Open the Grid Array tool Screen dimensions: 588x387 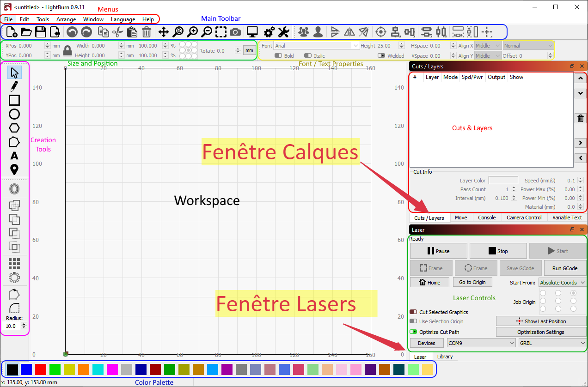click(14, 263)
